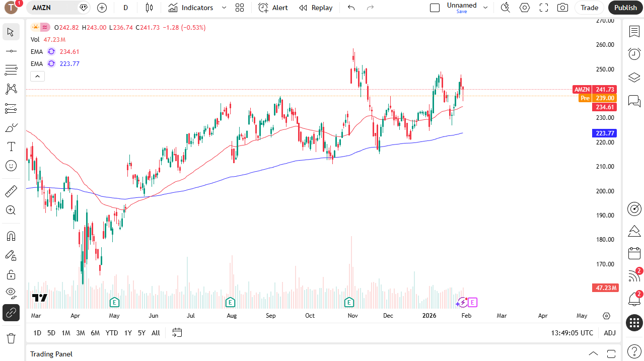This screenshot has width=644, height=361.
Task: Toggle hide all drawings eye icon
Action: click(11, 294)
